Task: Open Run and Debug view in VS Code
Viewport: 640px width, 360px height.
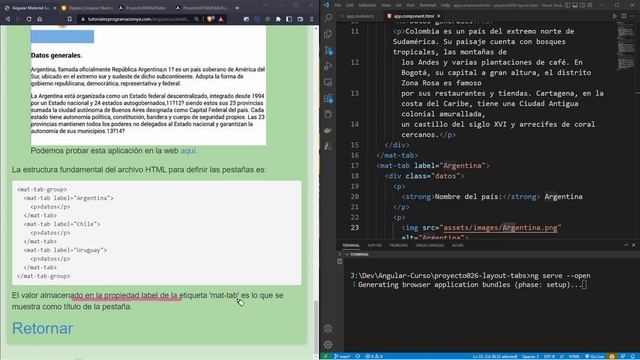Action: [x=328, y=66]
